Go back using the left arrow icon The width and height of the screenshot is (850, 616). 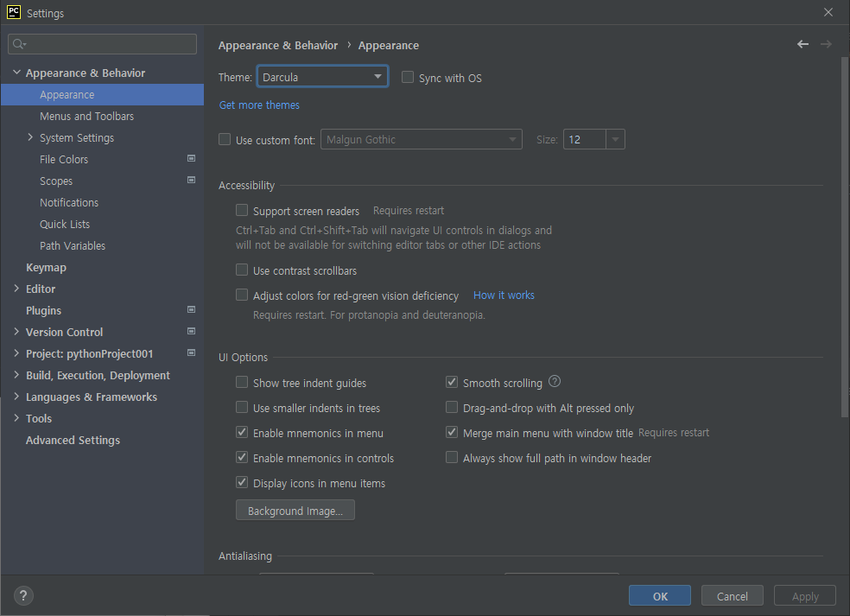coord(802,44)
